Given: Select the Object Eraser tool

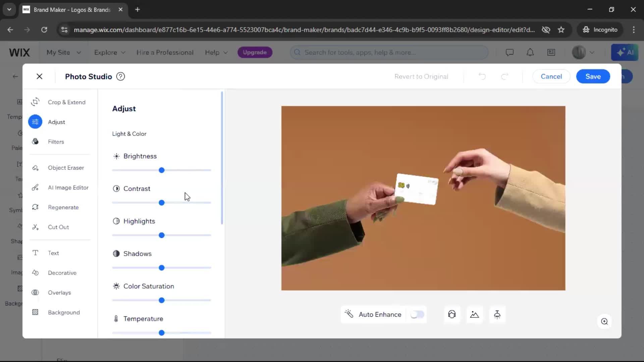Looking at the screenshot, I should pos(58,168).
